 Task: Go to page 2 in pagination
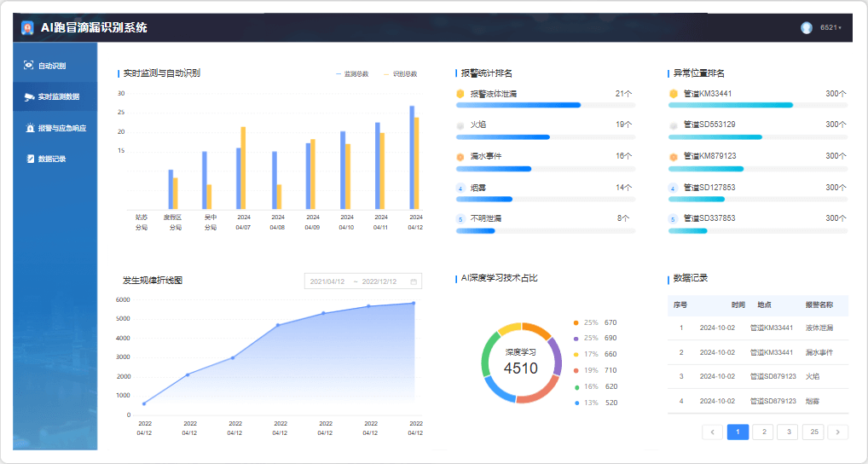(763, 432)
